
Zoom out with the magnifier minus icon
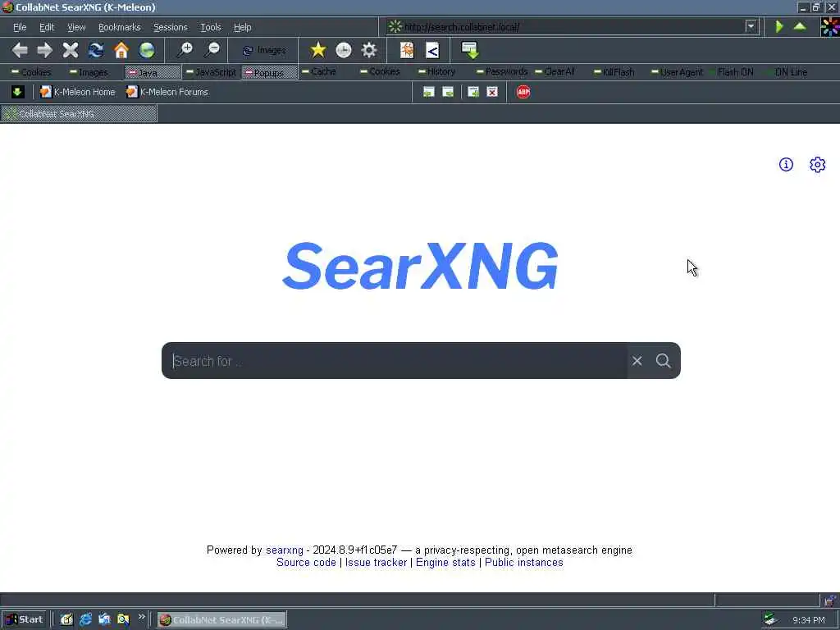(x=212, y=50)
